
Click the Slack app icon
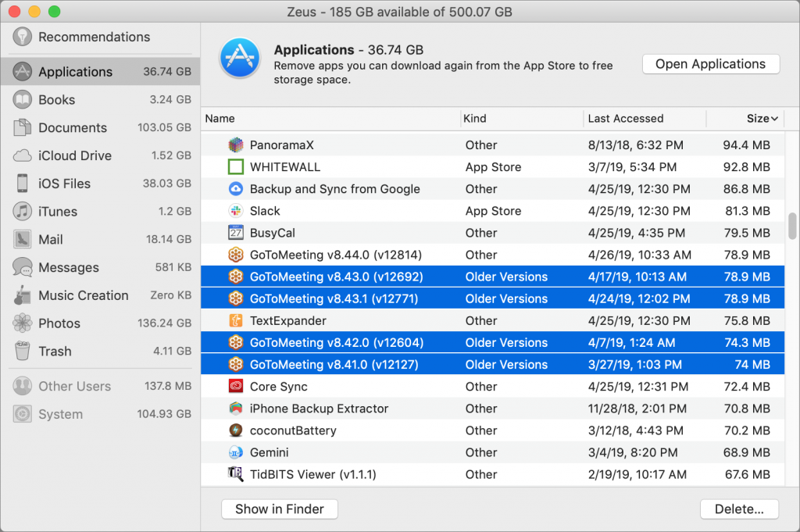(x=235, y=211)
